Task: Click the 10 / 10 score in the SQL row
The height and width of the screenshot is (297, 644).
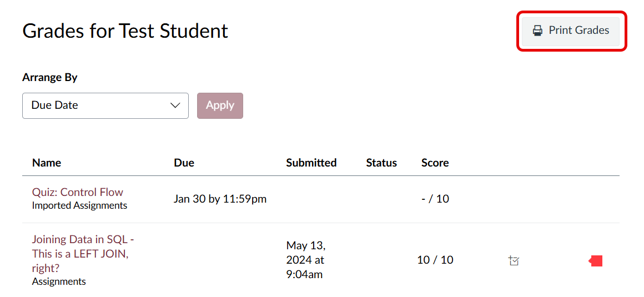Action: tap(435, 260)
